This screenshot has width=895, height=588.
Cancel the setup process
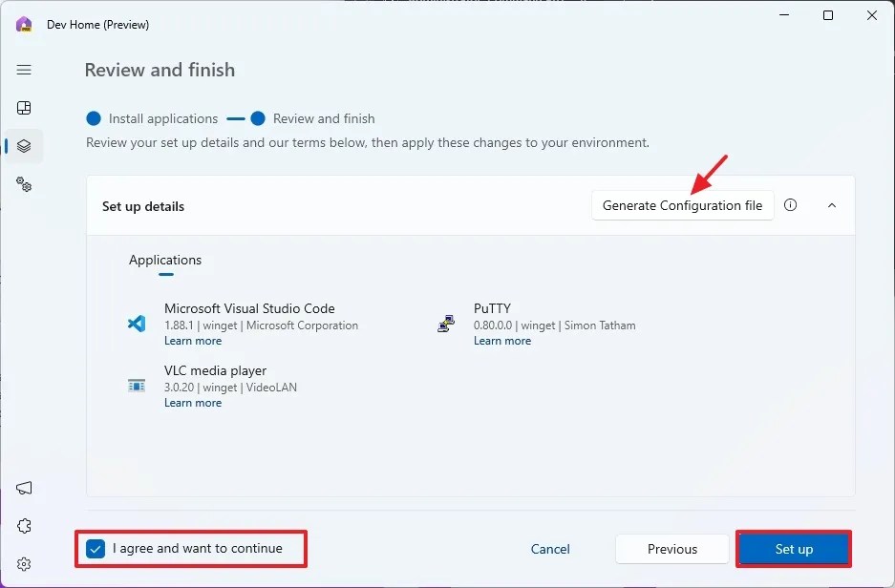550,549
